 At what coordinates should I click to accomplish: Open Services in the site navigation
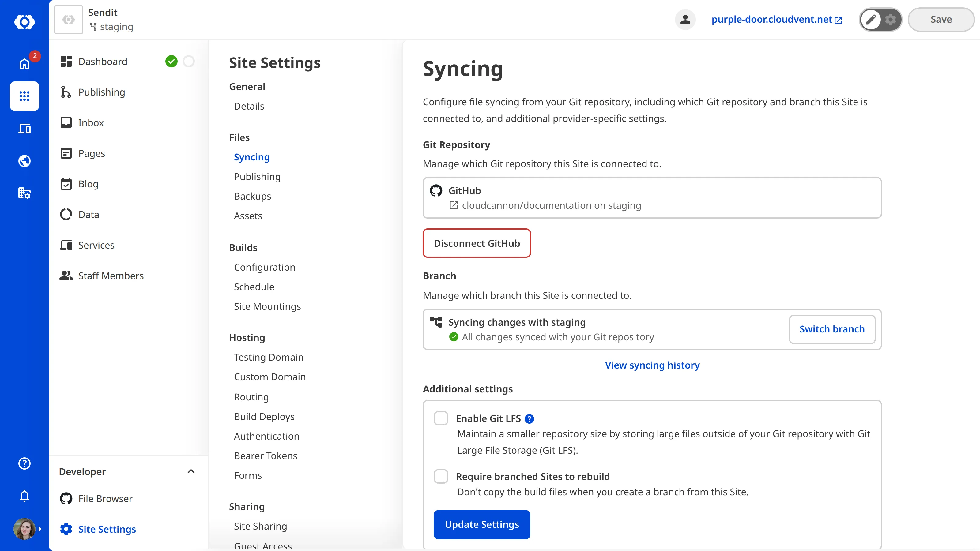click(x=96, y=245)
